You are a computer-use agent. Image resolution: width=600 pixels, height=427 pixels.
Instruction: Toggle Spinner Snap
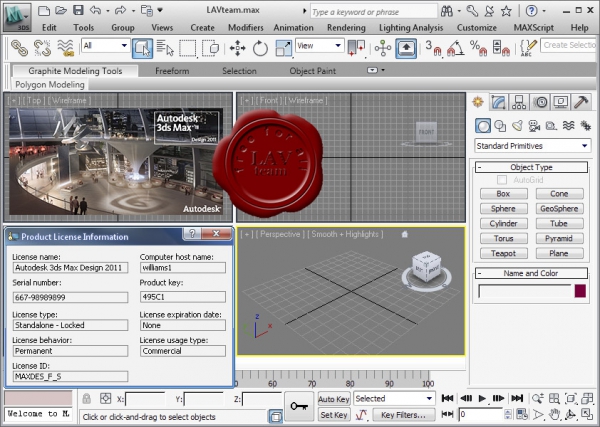point(501,48)
